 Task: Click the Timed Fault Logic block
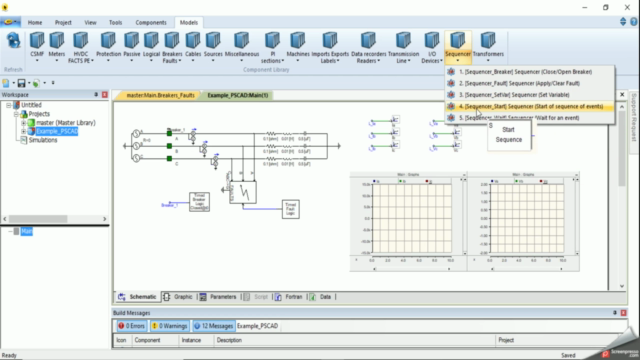[291, 209]
